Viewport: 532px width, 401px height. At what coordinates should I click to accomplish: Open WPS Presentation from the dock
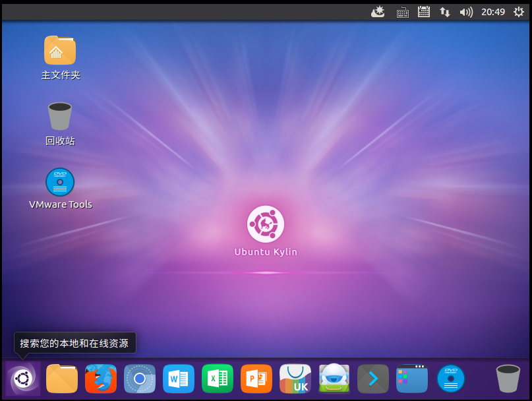pos(256,379)
